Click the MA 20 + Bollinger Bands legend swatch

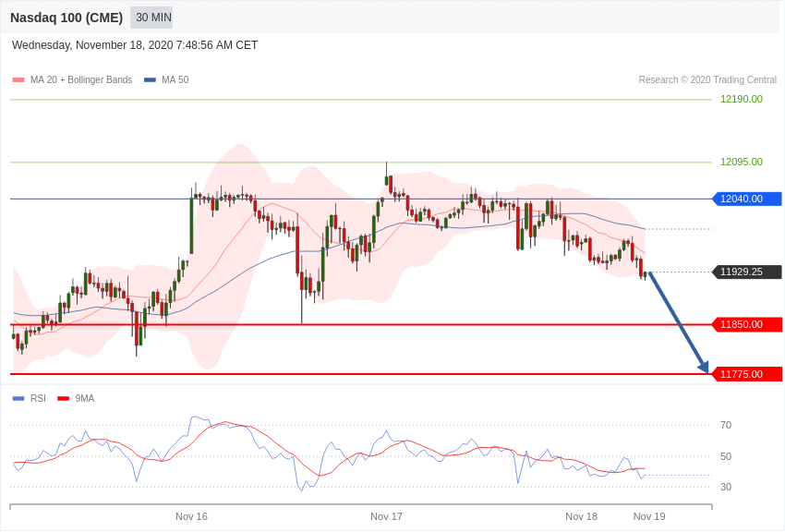18,80
